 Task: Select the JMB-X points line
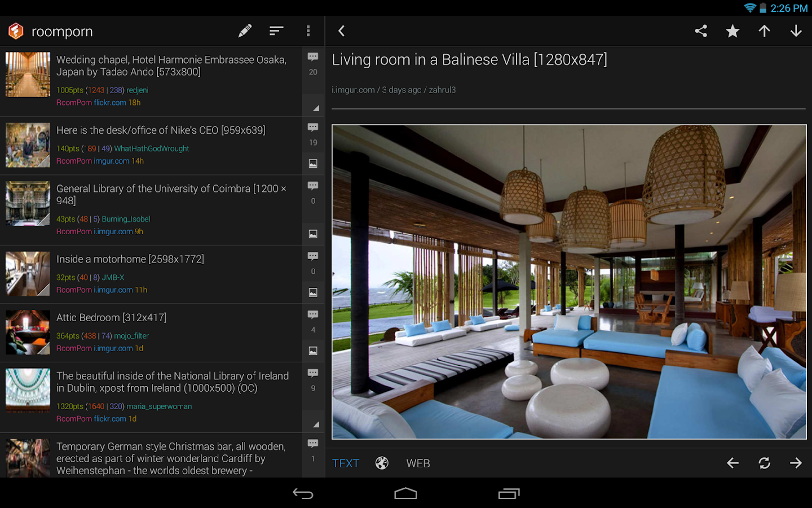coord(90,278)
